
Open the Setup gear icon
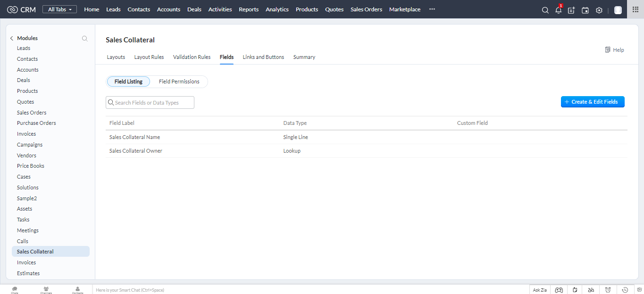point(599,10)
